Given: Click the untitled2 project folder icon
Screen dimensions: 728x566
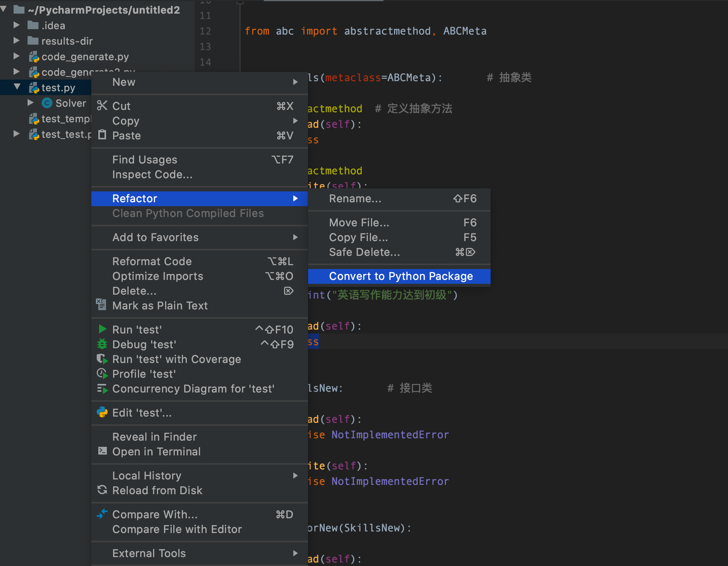Looking at the screenshot, I should pos(19,10).
